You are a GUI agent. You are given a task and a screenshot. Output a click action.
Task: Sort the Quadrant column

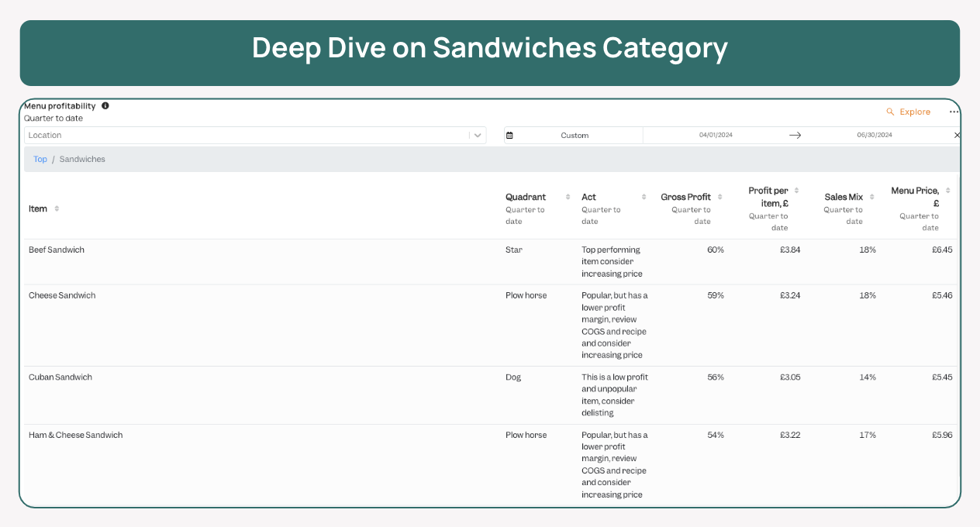pos(568,197)
